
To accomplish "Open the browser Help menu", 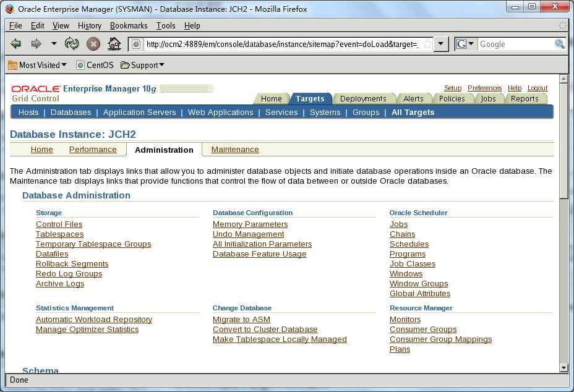I will point(192,25).
